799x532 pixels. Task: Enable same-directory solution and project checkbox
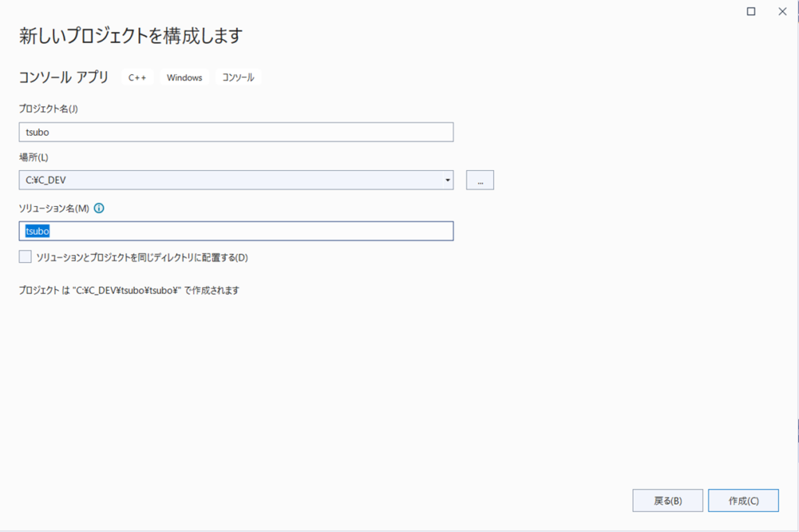(26, 257)
